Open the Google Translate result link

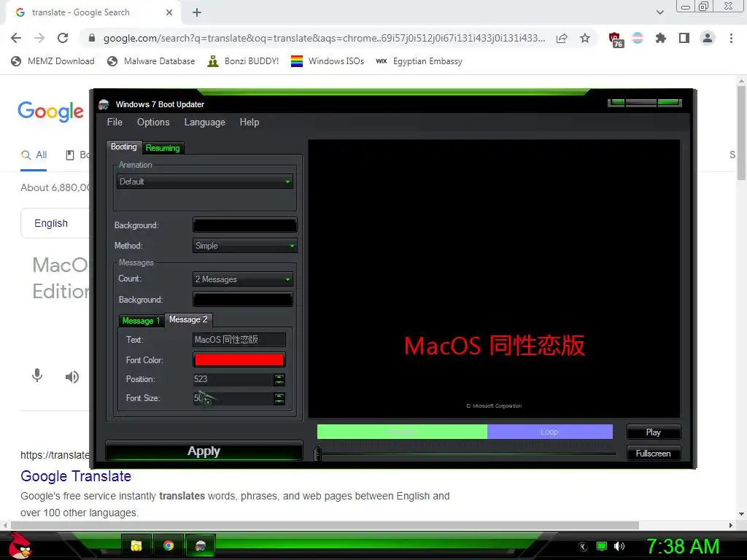click(76, 476)
